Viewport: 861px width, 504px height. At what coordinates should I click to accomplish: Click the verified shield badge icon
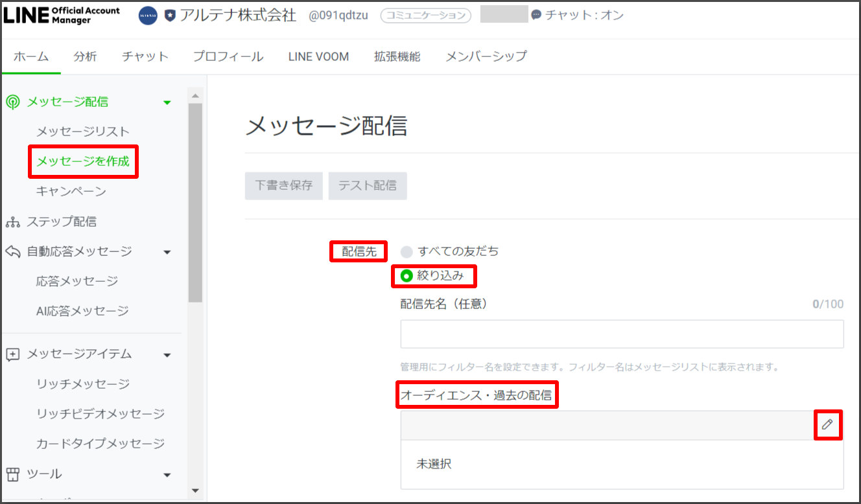point(170,16)
